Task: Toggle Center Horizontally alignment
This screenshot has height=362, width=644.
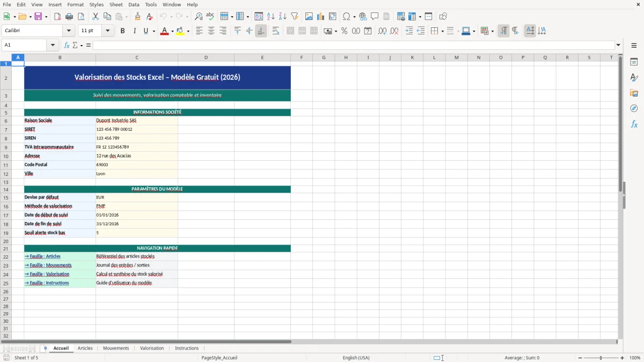Action: 211,31
